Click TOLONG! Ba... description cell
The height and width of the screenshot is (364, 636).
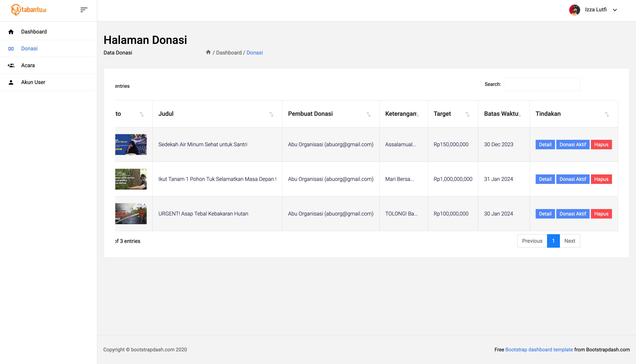[x=401, y=214]
